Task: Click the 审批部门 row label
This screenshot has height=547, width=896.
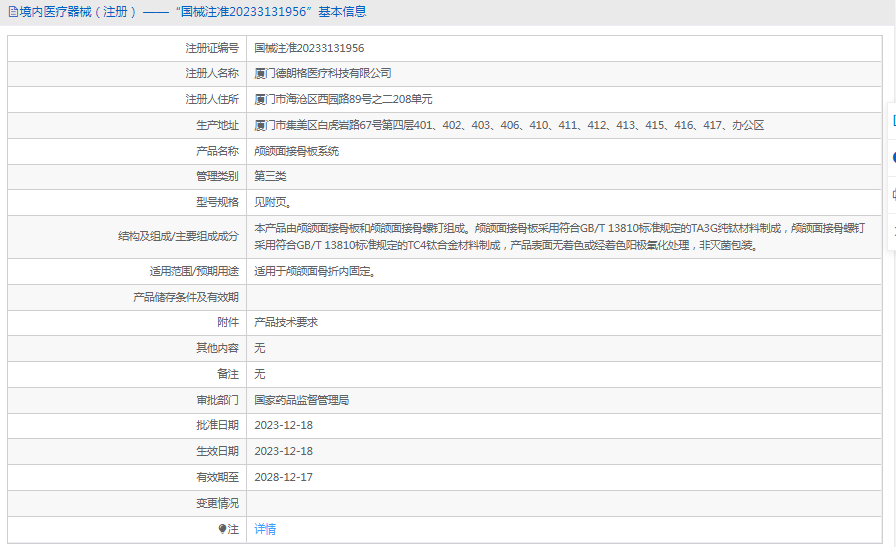Action: [x=217, y=400]
